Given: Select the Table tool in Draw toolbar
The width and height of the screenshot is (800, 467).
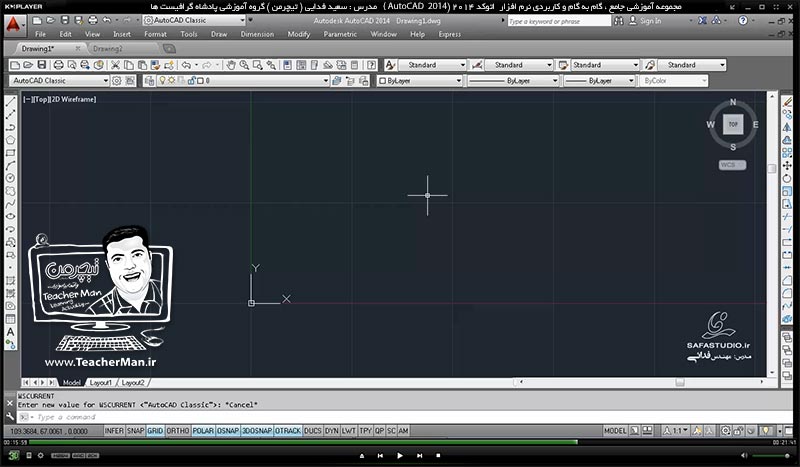Looking at the screenshot, I should [x=10, y=319].
